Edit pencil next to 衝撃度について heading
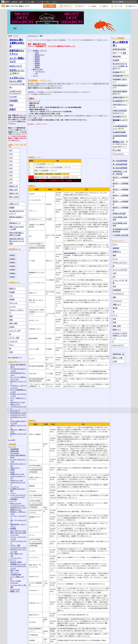 click(42, 157)
